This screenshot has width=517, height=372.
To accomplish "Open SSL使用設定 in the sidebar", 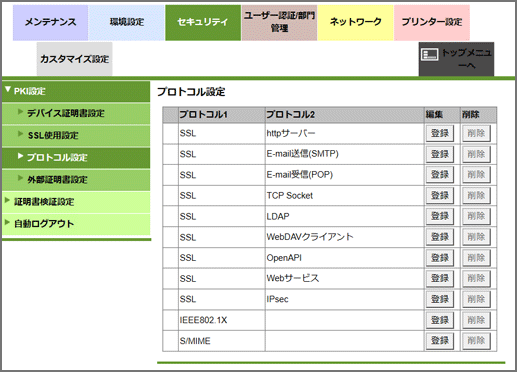I will pos(76,135).
